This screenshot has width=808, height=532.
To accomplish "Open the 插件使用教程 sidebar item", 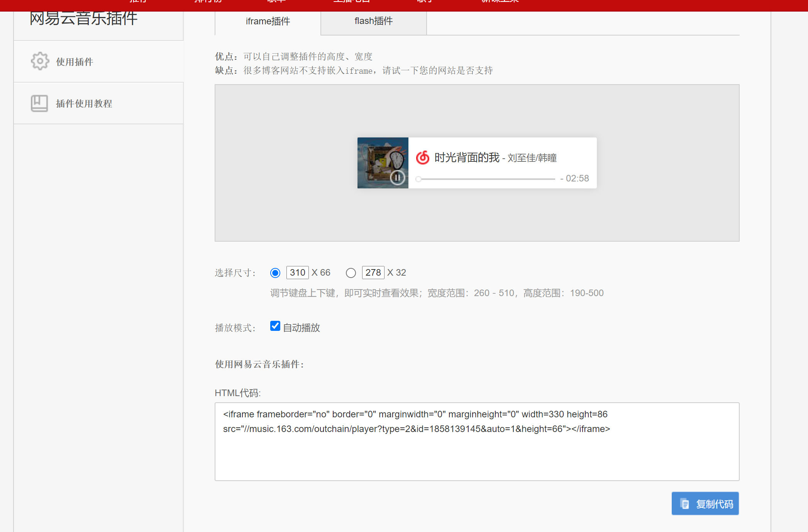I will pos(98,103).
